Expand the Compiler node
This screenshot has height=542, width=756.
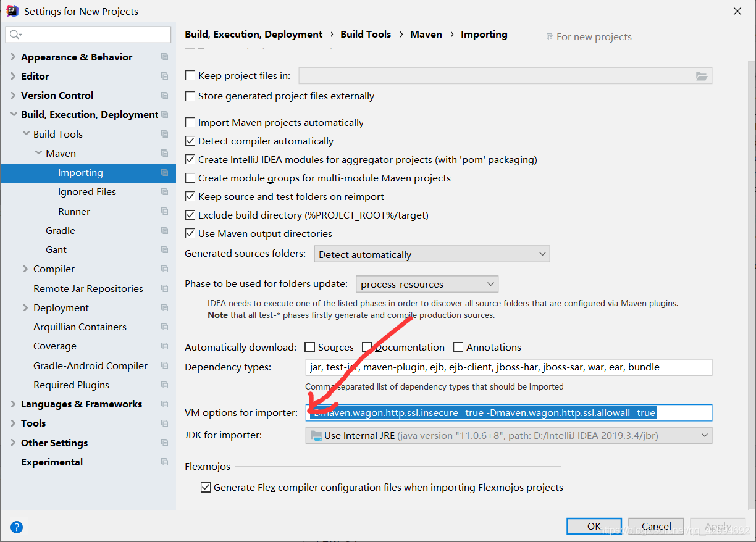tap(25, 269)
